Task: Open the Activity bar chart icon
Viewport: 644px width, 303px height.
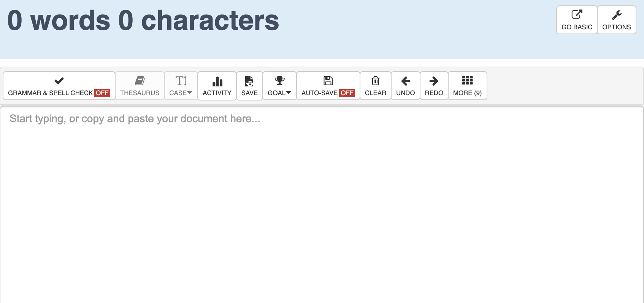Action: point(217,81)
